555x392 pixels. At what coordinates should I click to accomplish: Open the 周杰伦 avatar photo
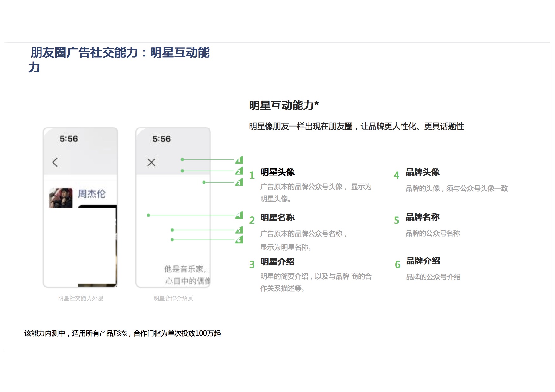coord(61,198)
